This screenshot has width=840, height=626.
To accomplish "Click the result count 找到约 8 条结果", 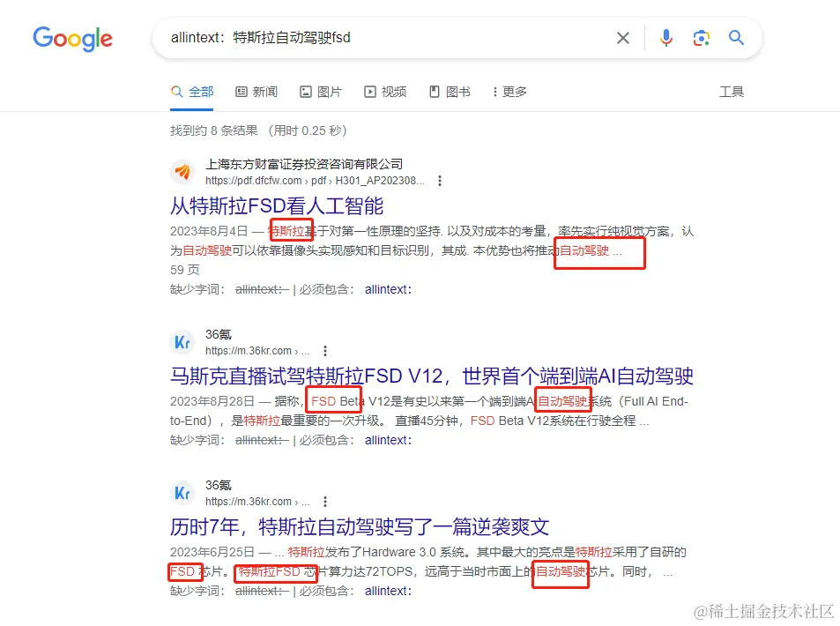I will coord(214,130).
